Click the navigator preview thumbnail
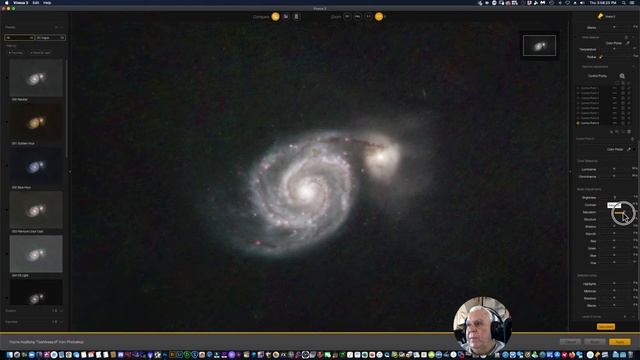Viewport: 640px width, 360px height. coord(539,45)
